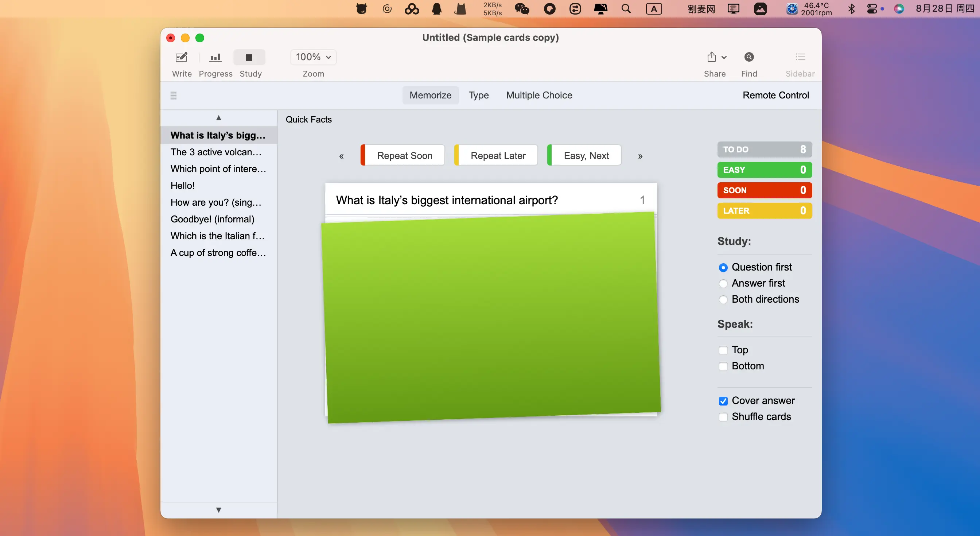Select Answer first radio button

point(723,283)
